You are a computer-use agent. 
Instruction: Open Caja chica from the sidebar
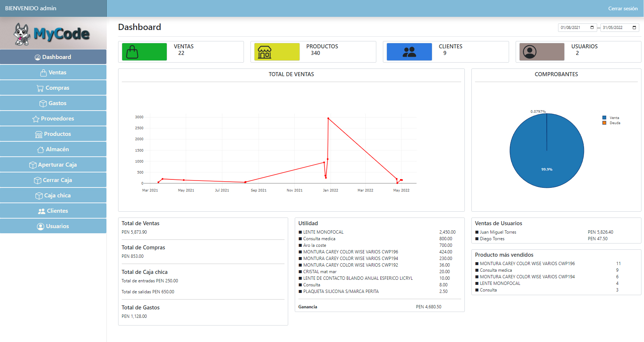pos(53,196)
